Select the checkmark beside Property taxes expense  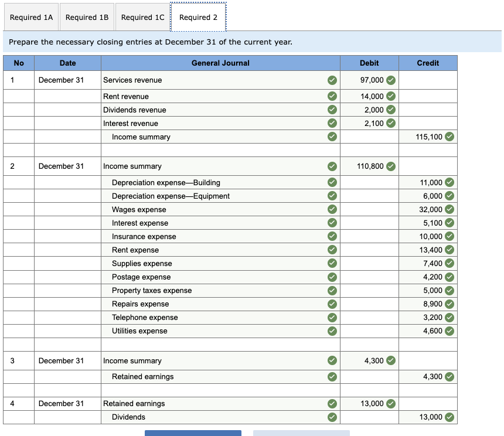click(x=332, y=290)
